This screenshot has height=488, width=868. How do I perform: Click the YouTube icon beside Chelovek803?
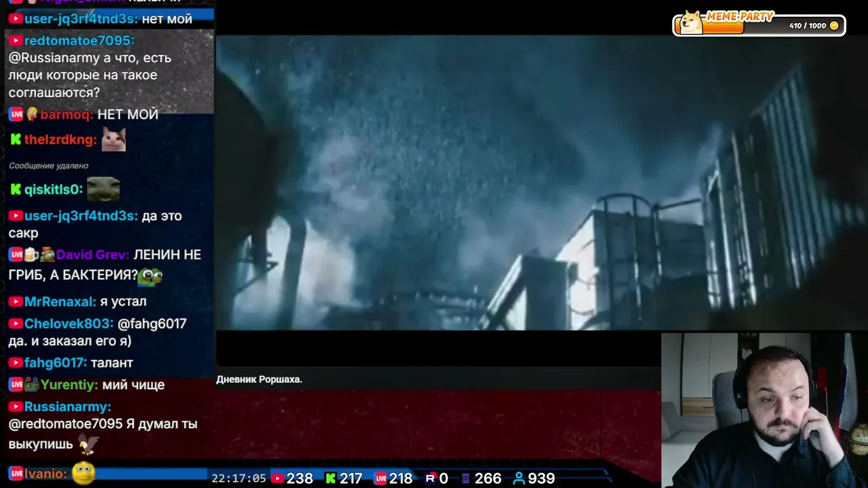[x=16, y=324]
